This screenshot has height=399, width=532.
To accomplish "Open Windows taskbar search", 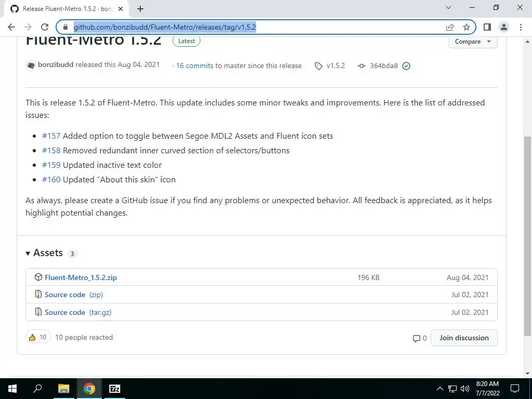I will [x=37, y=389].
